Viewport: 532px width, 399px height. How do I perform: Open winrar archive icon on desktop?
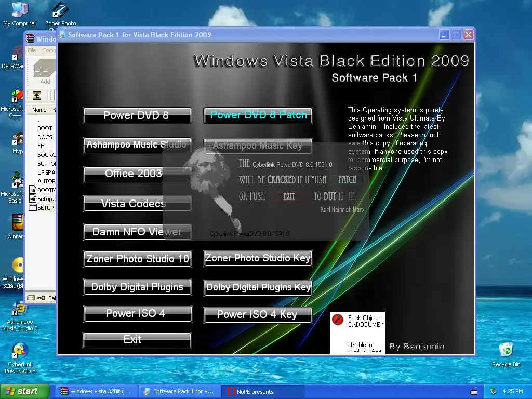click(x=16, y=226)
